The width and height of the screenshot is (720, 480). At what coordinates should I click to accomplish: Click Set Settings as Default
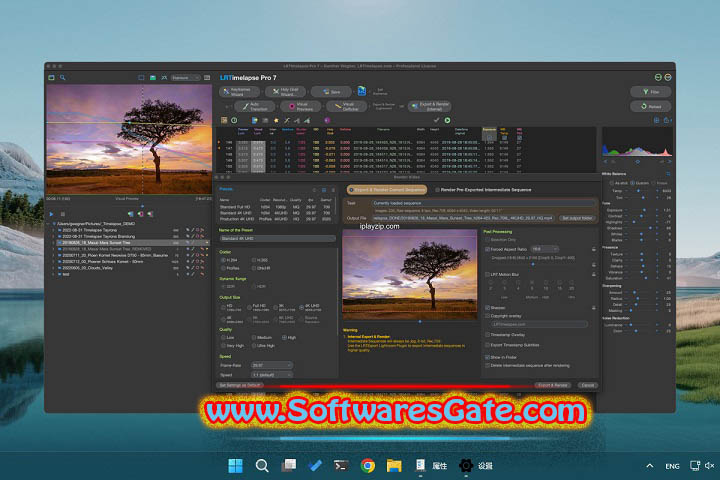point(240,385)
